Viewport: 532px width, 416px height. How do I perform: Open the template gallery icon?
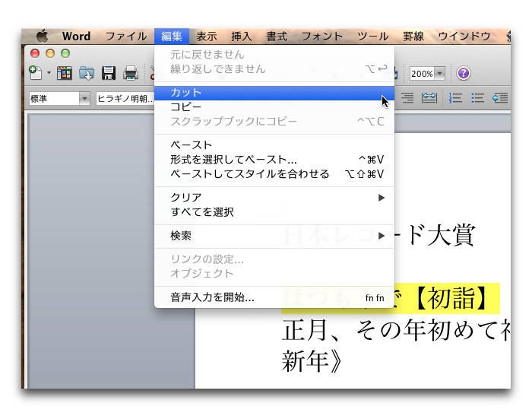pos(65,73)
